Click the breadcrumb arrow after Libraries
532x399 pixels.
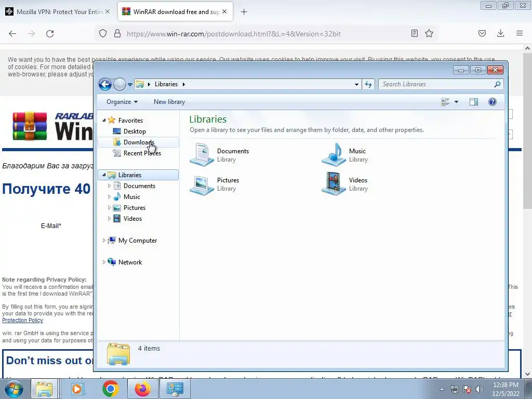[x=183, y=84]
